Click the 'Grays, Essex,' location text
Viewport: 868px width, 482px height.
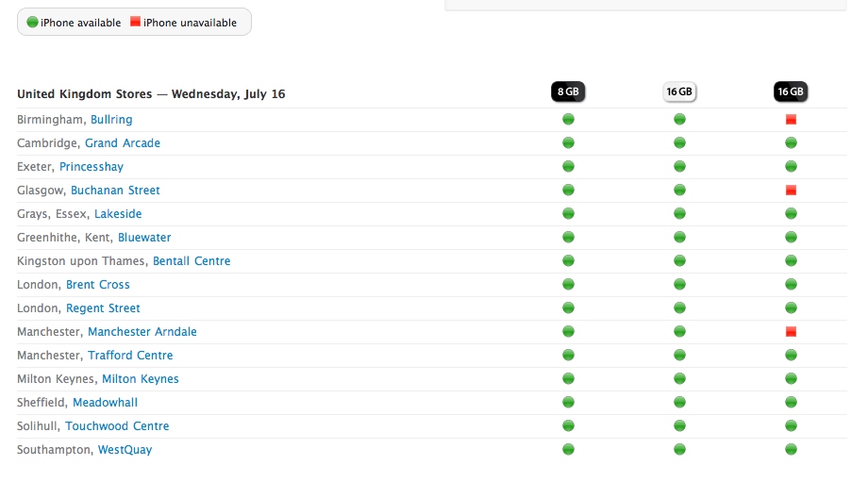(x=54, y=214)
